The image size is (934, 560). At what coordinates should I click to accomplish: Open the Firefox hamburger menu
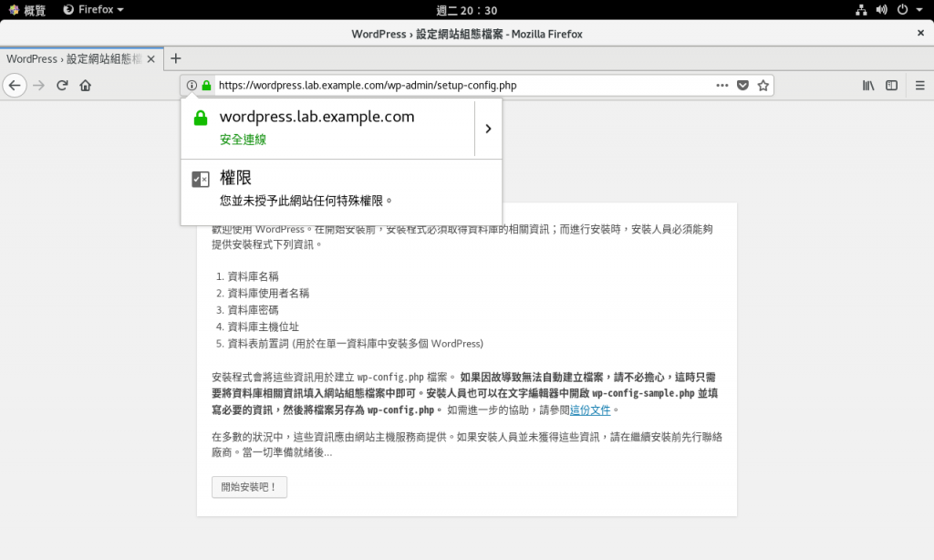point(919,85)
